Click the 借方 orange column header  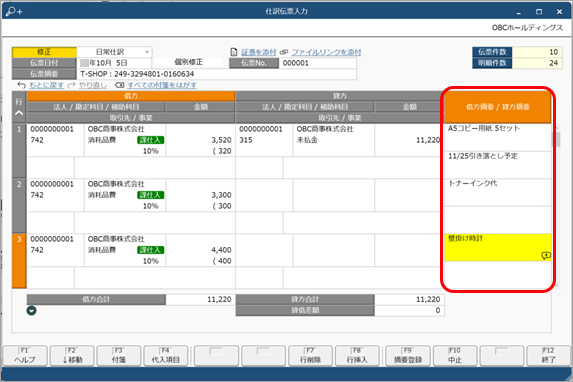130,96
